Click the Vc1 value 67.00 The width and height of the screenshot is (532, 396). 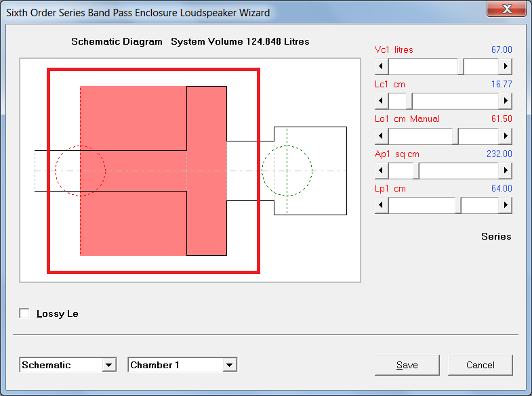[502, 50]
